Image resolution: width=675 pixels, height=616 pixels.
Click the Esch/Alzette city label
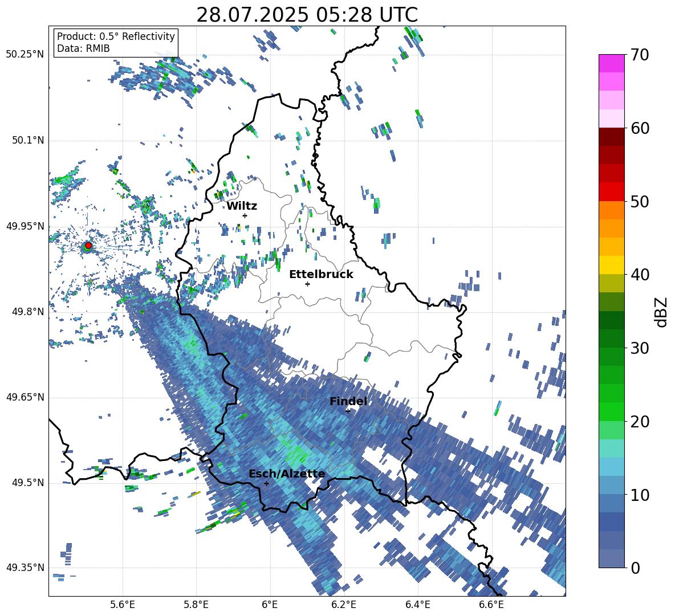click(287, 474)
